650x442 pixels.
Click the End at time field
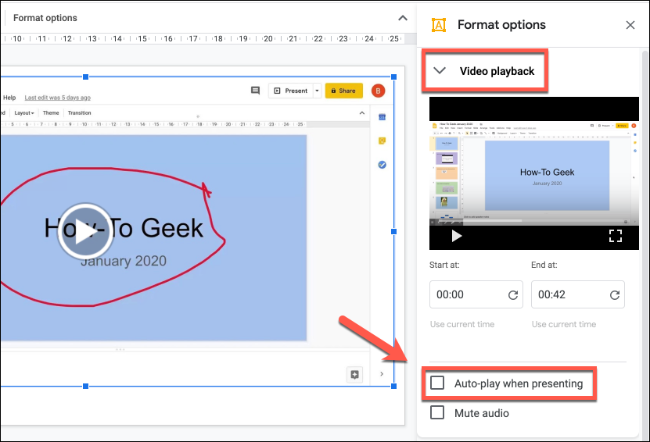pos(564,295)
